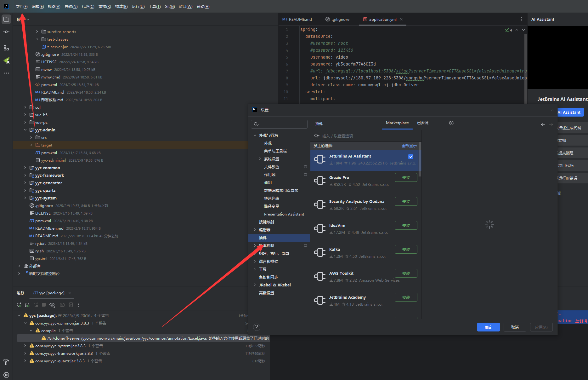588x380 pixels.
Task: Rerun the yyc package build
Action: pyautogui.click(x=19, y=305)
